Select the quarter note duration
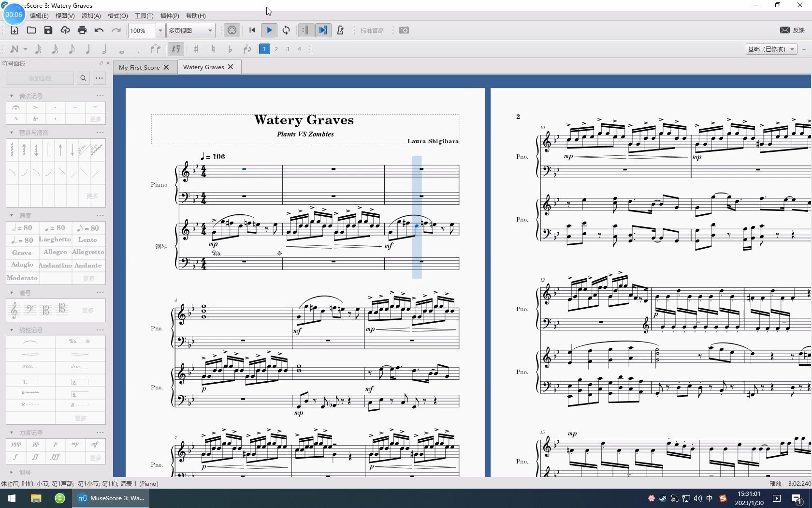Screen dimensions: 812x508 pyautogui.click(x=88, y=49)
